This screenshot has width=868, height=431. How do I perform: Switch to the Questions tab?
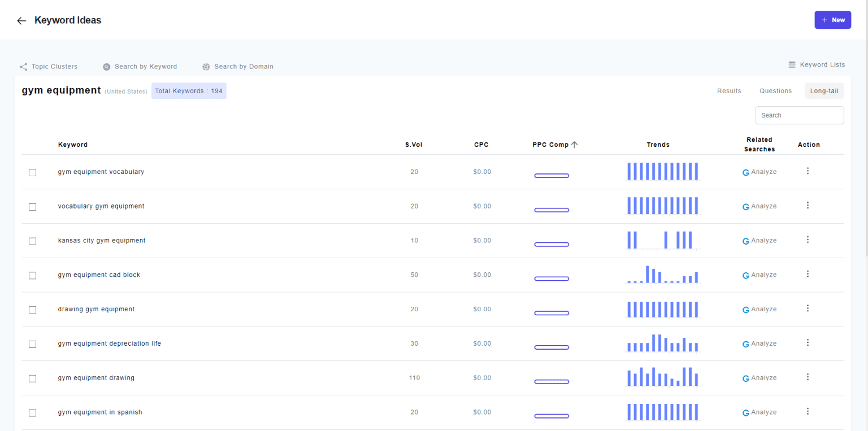(775, 91)
